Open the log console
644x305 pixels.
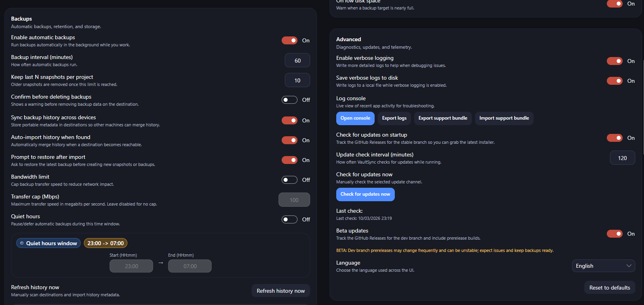pyautogui.click(x=355, y=118)
